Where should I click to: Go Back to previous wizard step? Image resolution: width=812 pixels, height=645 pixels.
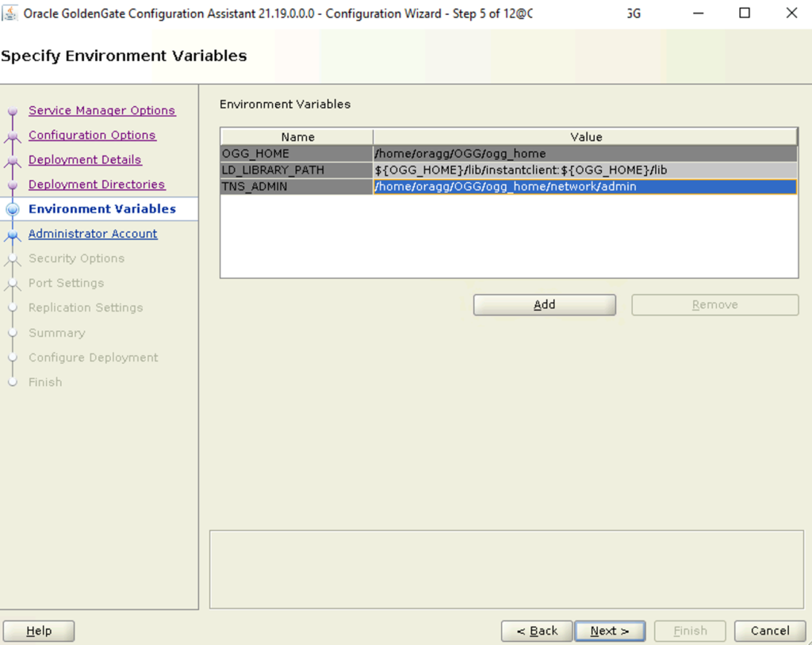pos(537,631)
